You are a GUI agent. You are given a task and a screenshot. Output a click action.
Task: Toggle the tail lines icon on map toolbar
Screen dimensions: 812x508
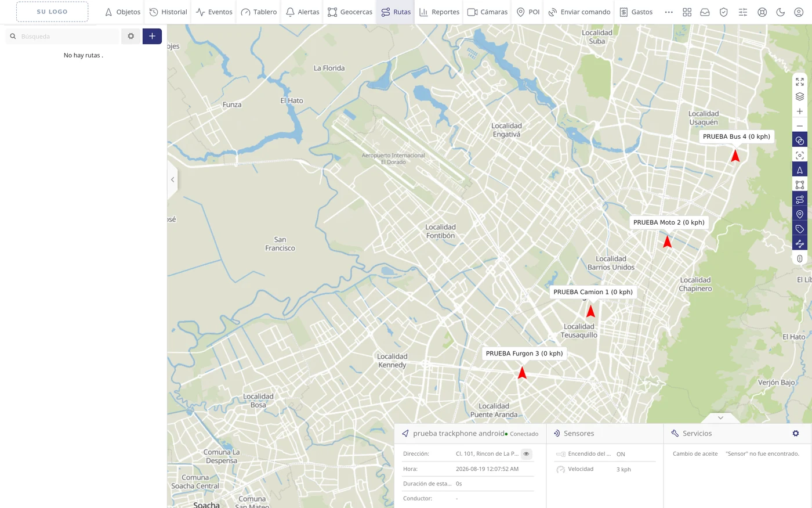pyautogui.click(x=800, y=244)
